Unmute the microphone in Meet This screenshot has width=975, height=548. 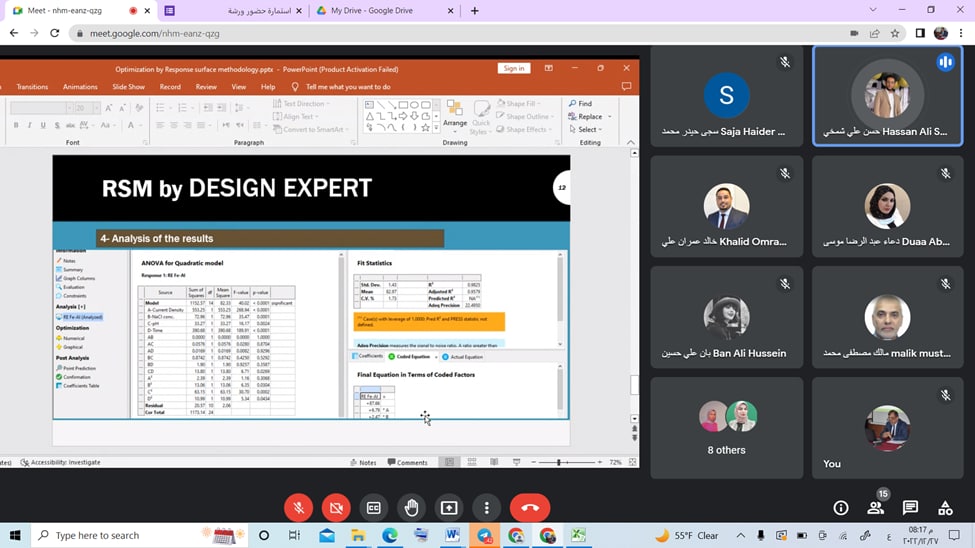point(298,507)
